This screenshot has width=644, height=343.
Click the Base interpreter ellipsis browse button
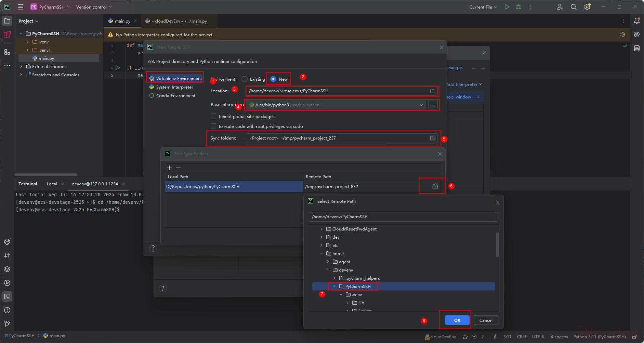tap(433, 105)
